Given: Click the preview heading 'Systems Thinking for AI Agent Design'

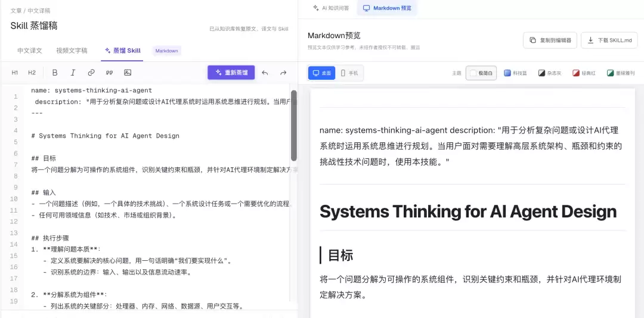Looking at the screenshot, I should click(468, 212).
